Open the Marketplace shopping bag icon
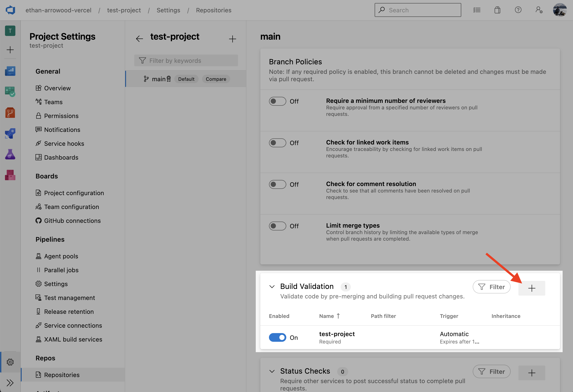Viewport: 573px width, 392px height. pos(497,10)
